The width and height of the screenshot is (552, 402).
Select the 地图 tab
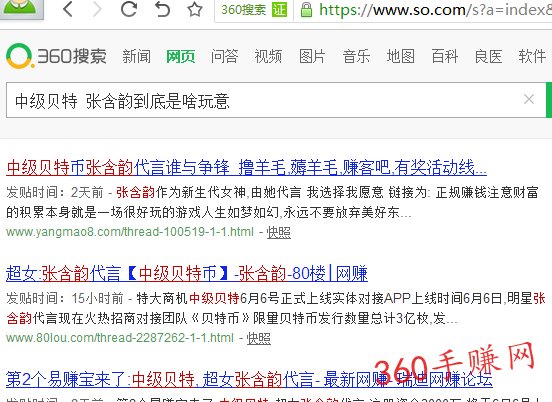point(401,56)
